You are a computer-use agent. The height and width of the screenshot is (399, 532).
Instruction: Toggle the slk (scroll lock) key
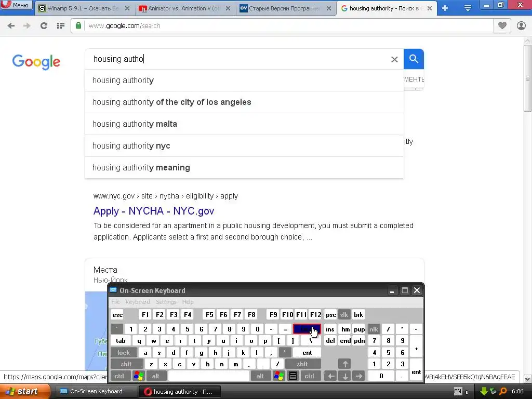click(344, 314)
